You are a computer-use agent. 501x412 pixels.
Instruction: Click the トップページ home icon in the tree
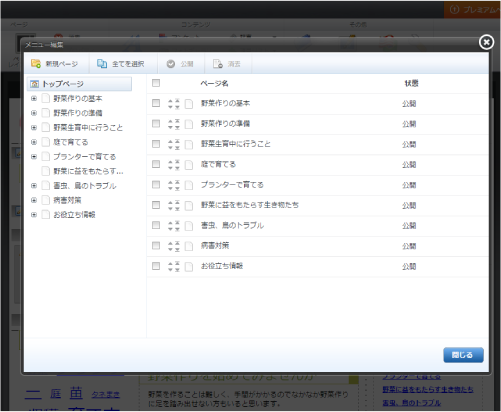(34, 84)
